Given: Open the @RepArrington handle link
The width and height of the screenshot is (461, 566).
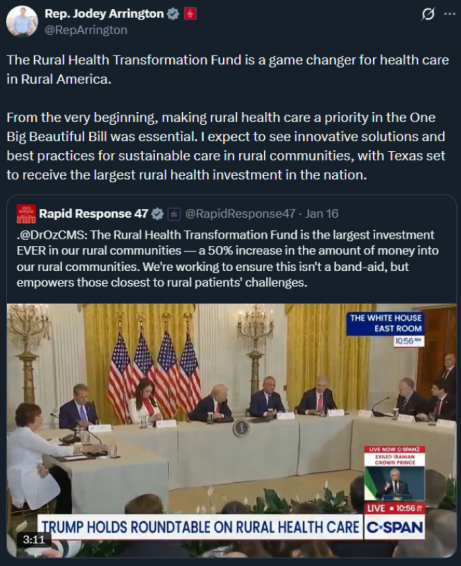Looking at the screenshot, I should [x=86, y=30].
